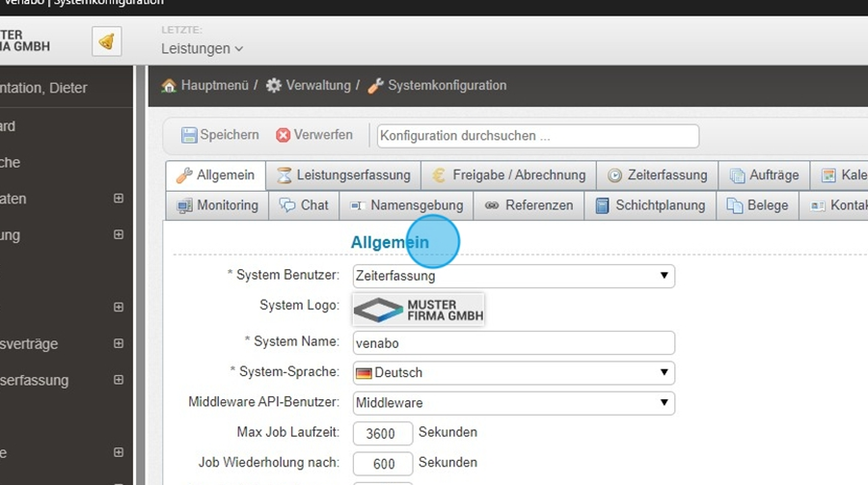868x485 pixels.
Task: Expand the Middleware API-Benutzer dropdown
Action: pyautogui.click(x=513, y=402)
